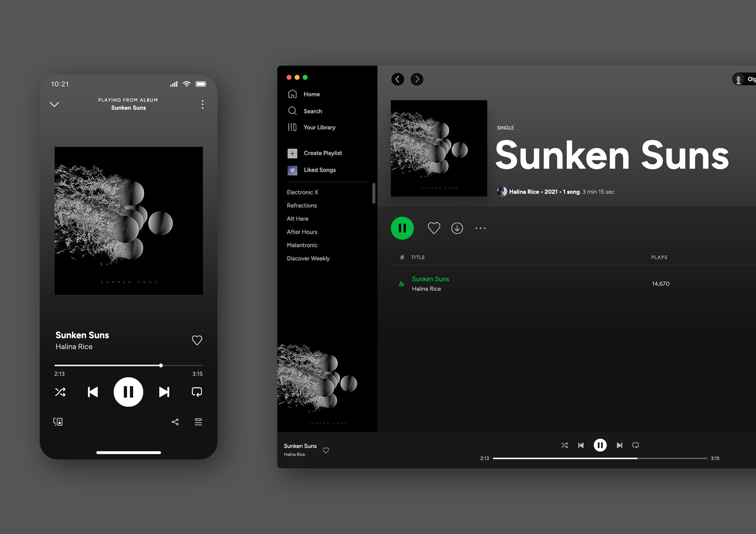Viewport: 756px width, 534px height.
Task: Skip to next track on phone player
Action: (x=164, y=392)
